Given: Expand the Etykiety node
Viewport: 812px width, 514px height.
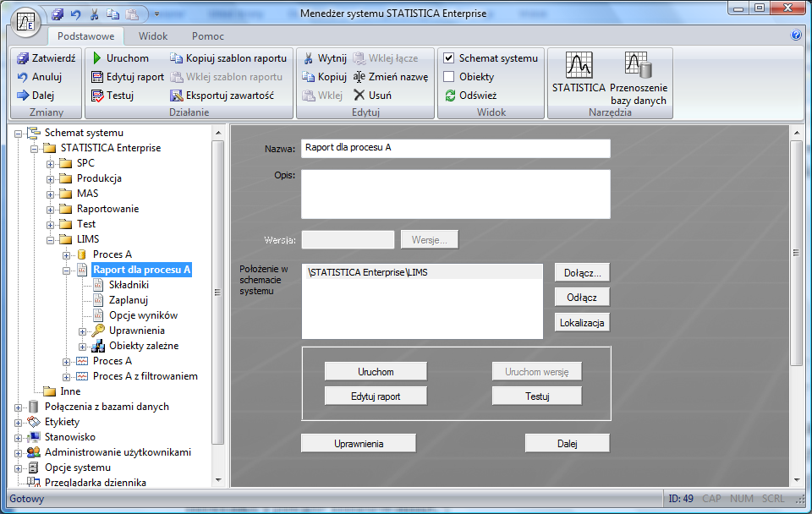Looking at the screenshot, I should [18, 423].
